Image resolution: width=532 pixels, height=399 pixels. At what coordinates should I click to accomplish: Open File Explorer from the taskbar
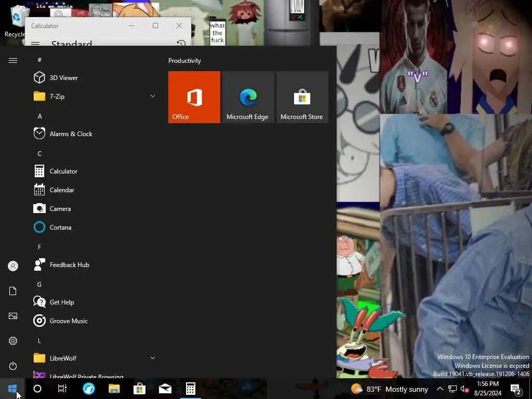(114, 389)
